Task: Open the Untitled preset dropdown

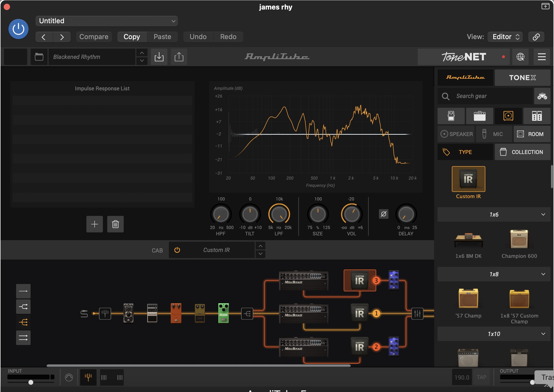Action: pos(106,21)
